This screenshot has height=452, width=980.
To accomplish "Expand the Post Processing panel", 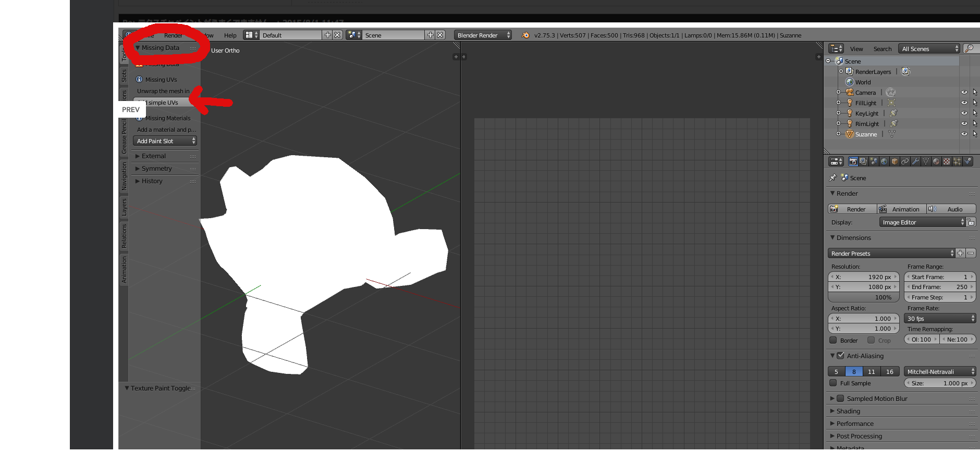I will [x=902, y=436].
